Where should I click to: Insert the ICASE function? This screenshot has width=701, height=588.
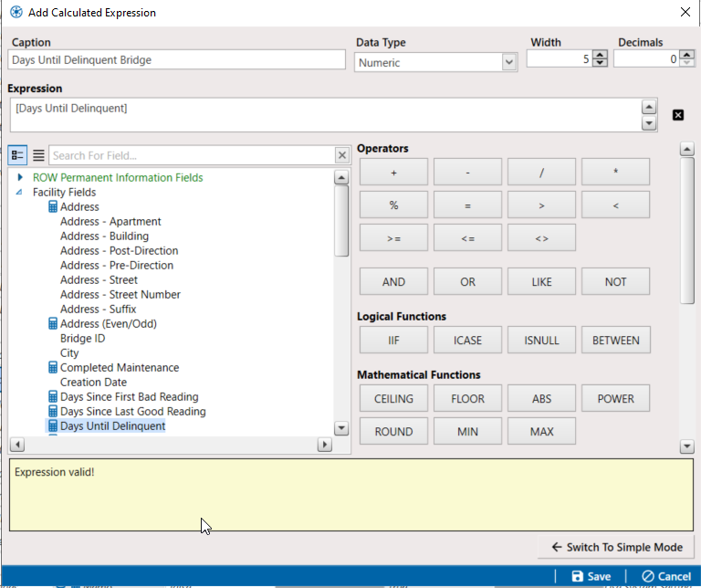click(x=467, y=340)
